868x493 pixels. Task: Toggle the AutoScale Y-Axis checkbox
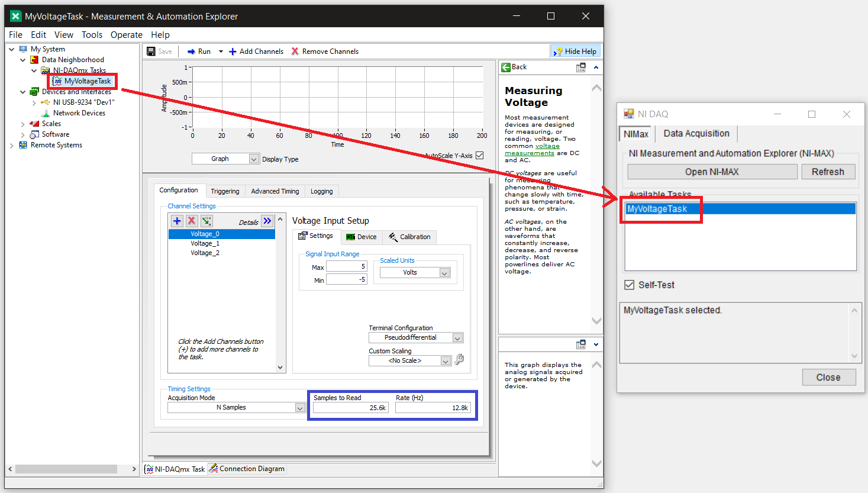pos(480,156)
